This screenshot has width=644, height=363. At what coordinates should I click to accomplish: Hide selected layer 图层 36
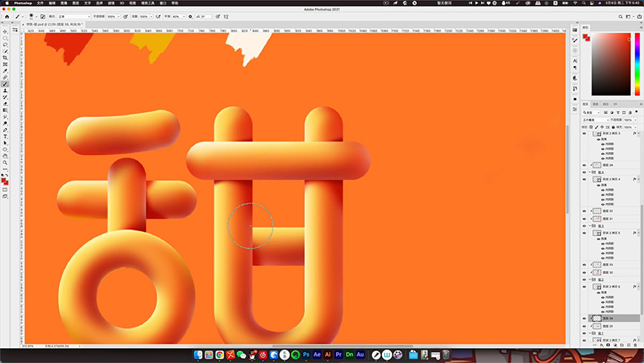click(585, 319)
